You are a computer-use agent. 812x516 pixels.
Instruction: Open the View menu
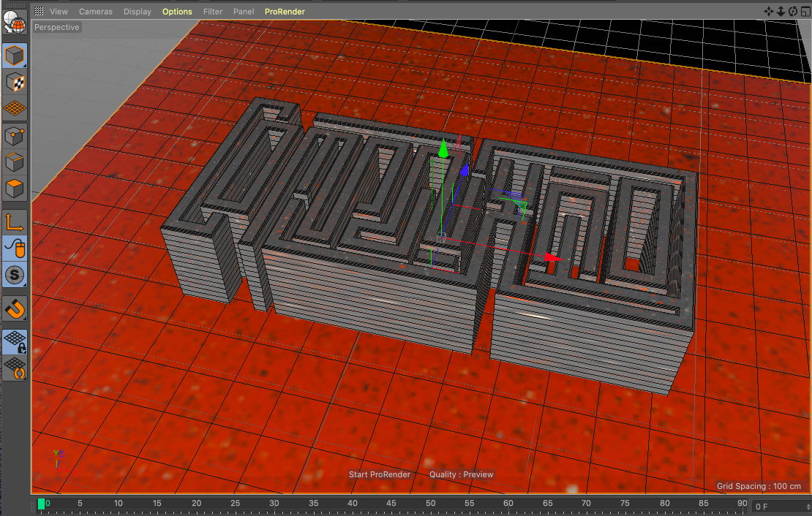point(59,12)
